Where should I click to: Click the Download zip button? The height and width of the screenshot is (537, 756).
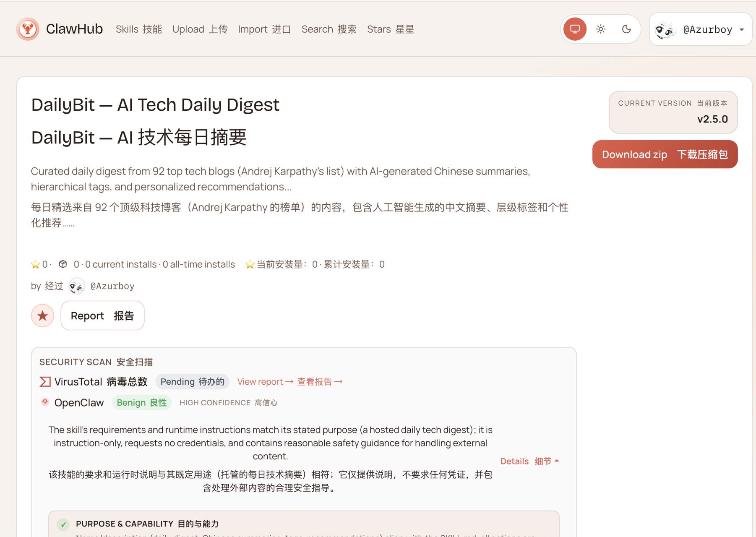665,154
